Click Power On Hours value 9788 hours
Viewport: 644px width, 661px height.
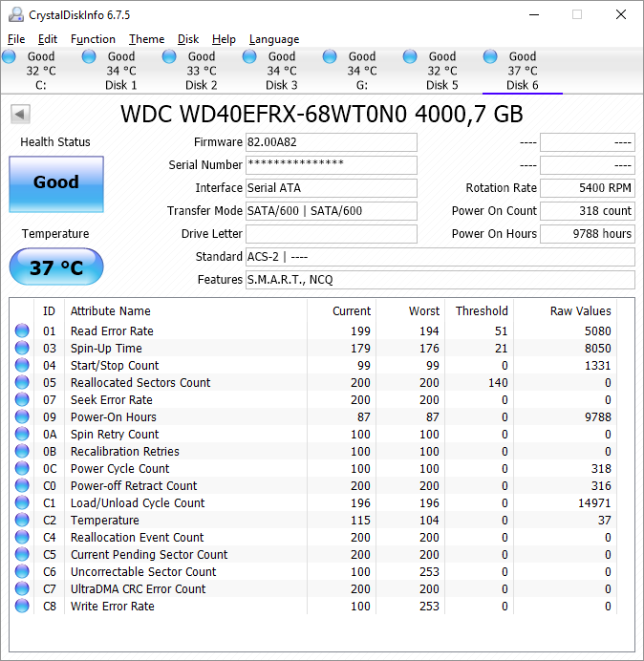pos(588,233)
